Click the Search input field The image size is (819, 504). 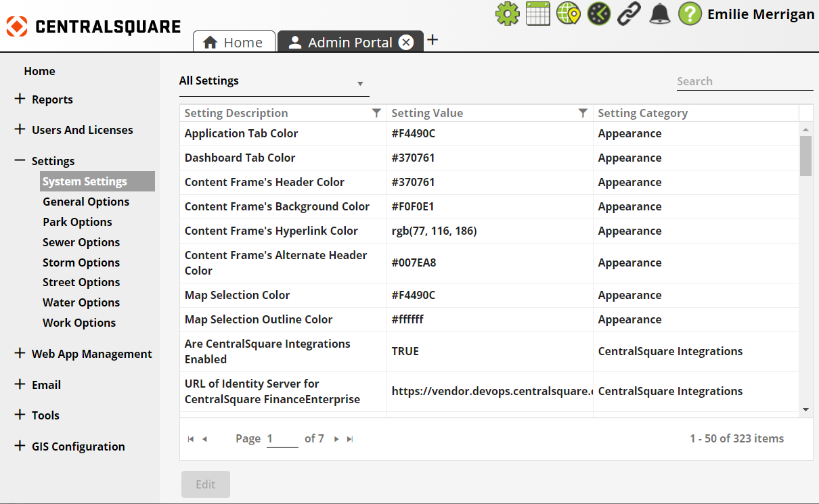point(745,82)
